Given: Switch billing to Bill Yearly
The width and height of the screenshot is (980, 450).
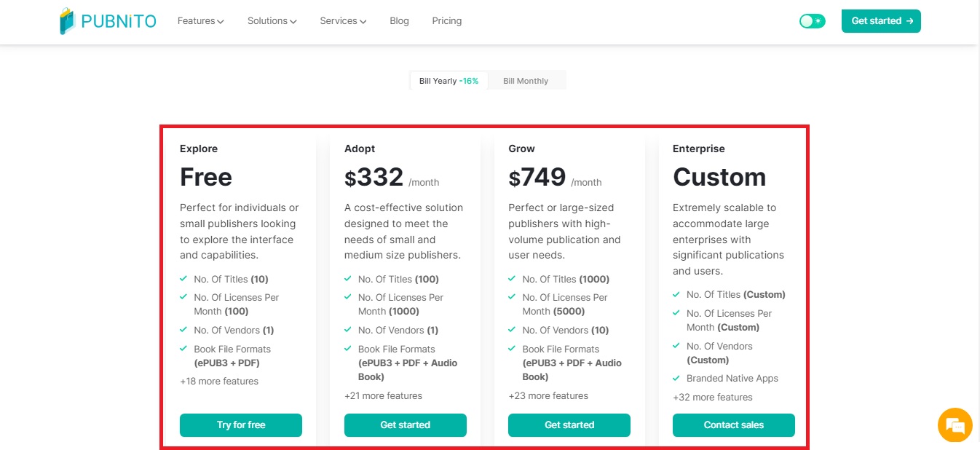Looking at the screenshot, I should (448, 81).
